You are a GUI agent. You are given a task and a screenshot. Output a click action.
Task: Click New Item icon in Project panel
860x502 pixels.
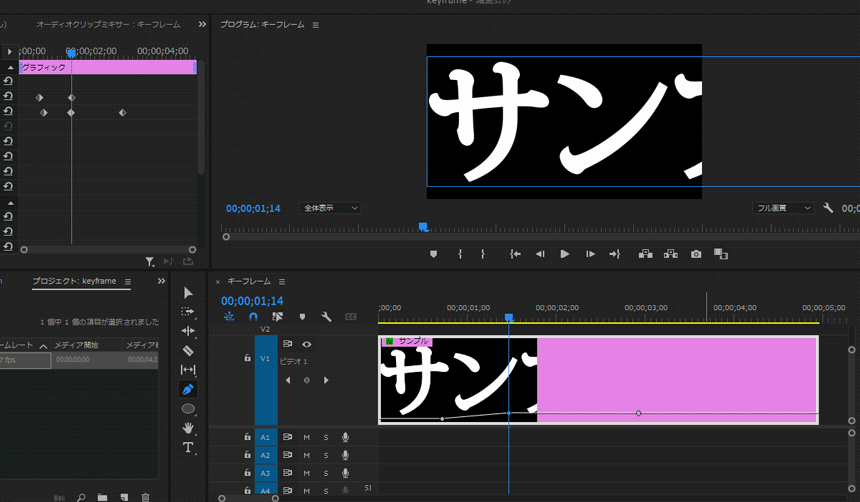(125, 497)
